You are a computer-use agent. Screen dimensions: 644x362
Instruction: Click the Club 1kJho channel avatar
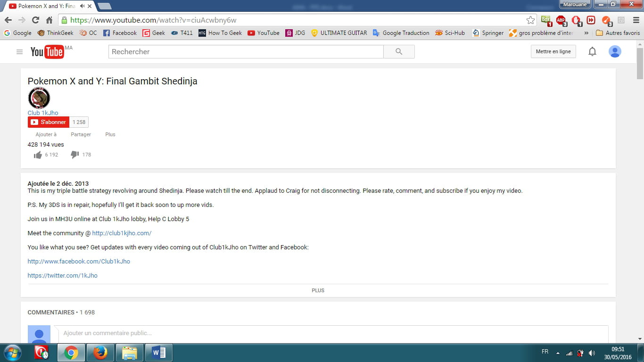39,98
